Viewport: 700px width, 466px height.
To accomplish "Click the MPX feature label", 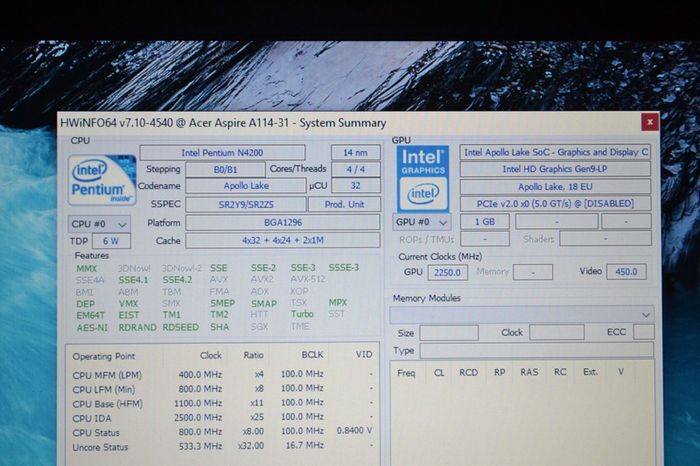I will click(338, 302).
